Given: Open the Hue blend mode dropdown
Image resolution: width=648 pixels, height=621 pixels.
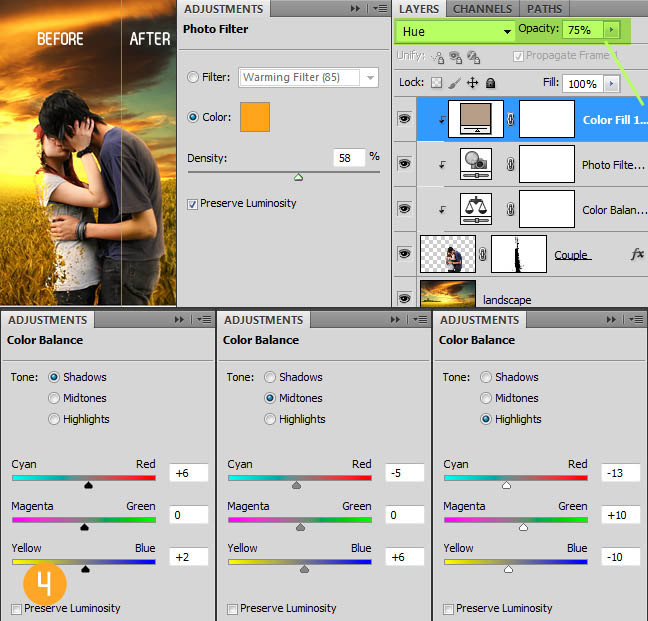Looking at the screenshot, I should [x=454, y=31].
